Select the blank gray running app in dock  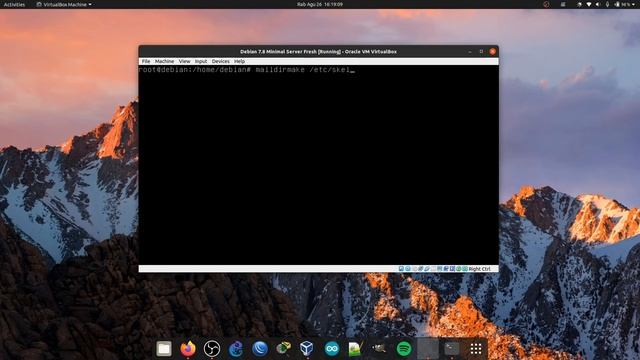tap(428, 349)
